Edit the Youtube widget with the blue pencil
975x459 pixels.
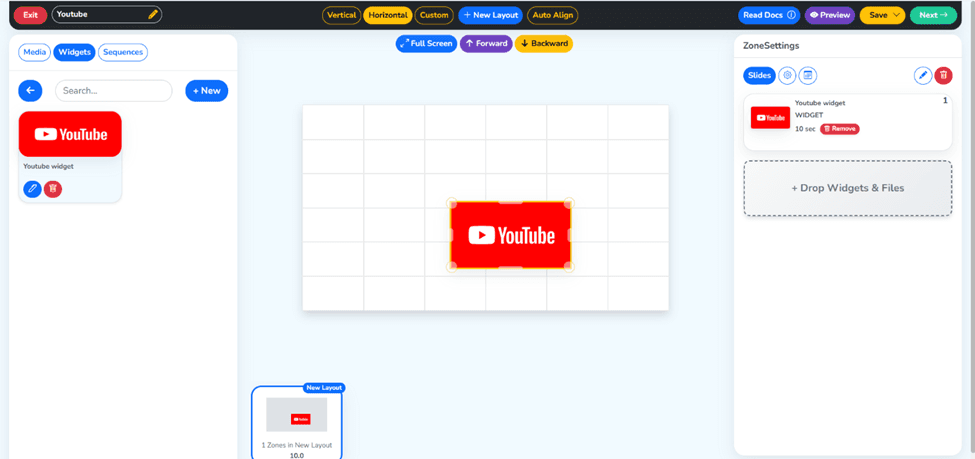[x=32, y=189]
